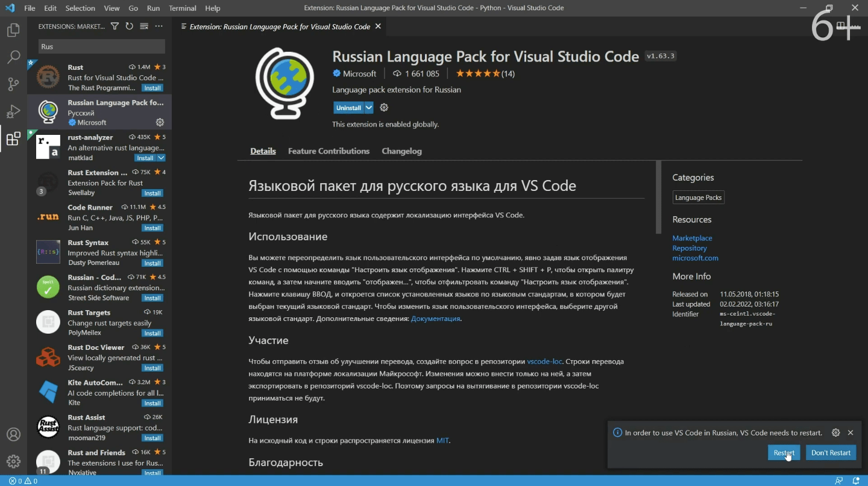
Task: Expand rust-analyzer Install dropdown arrow
Action: pyautogui.click(x=161, y=158)
